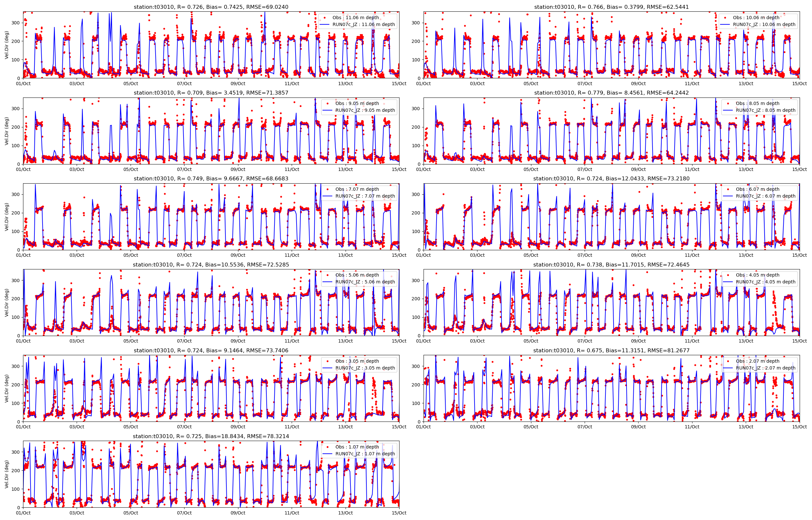This screenshot has width=812, height=520.
Task: Click the red Obs marker in 11.06 m legend
Action: tap(324, 18)
